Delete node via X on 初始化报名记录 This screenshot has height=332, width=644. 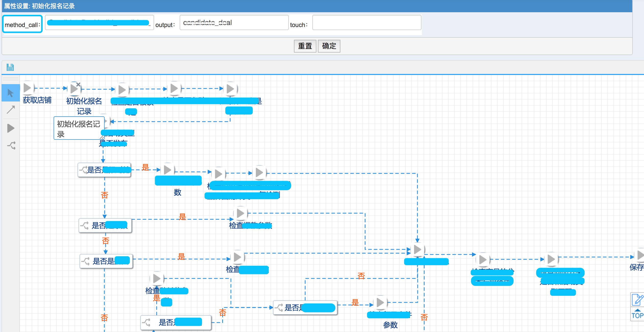click(x=78, y=84)
